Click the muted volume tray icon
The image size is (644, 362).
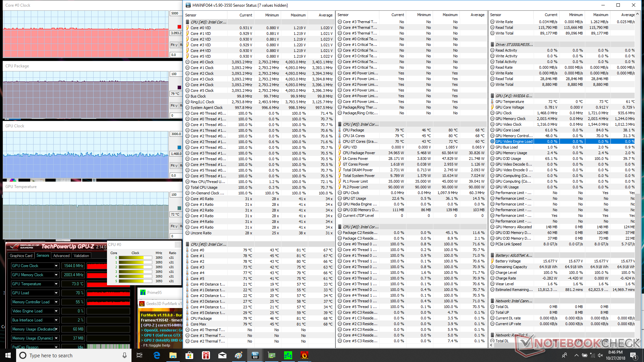[x=600, y=355]
